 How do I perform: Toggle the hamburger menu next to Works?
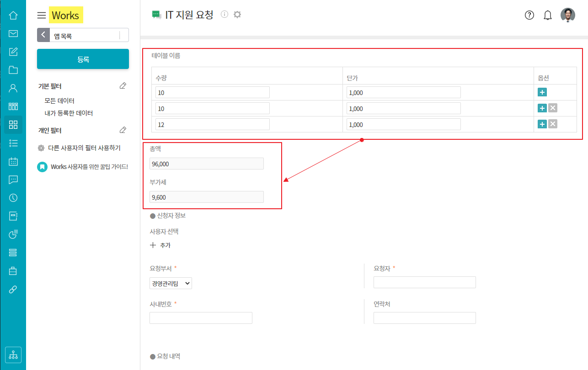coord(42,16)
